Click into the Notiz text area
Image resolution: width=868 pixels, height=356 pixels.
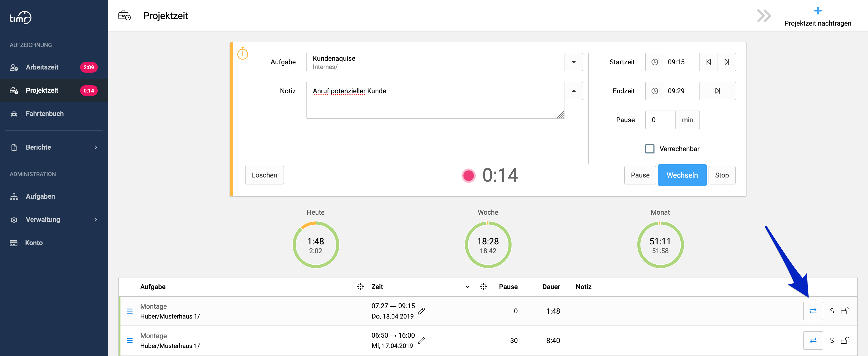click(435, 100)
